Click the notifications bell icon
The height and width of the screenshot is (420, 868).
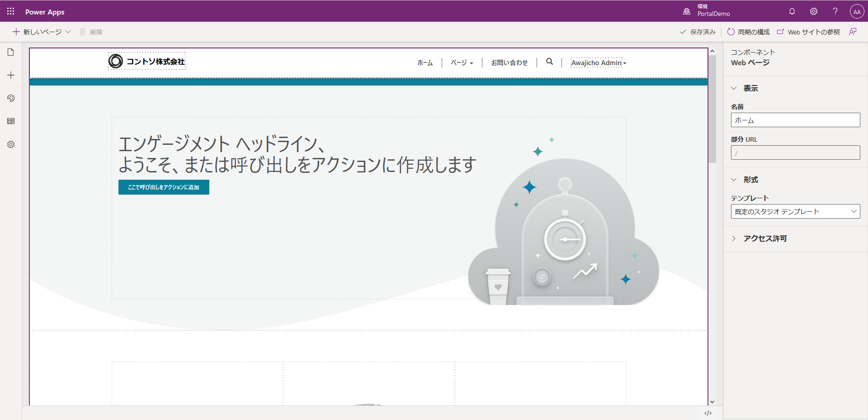[x=792, y=11]
